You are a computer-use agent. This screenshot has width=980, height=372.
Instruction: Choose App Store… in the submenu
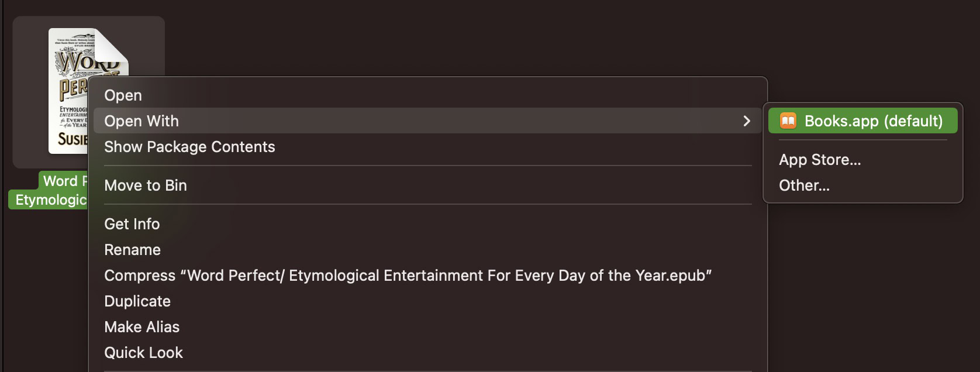820,160
